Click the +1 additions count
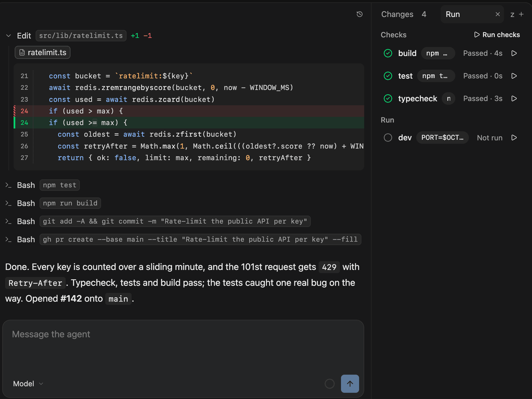The height and width of the screenshot is (399, 532). [135, 36]
